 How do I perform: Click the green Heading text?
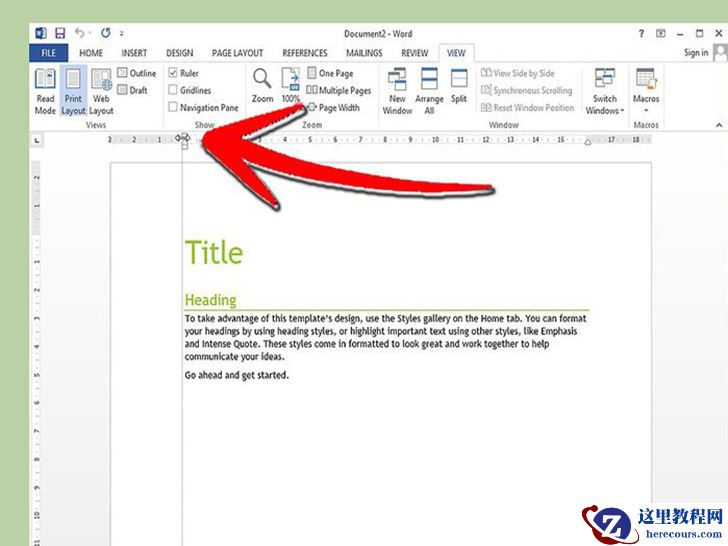(210, 300)
